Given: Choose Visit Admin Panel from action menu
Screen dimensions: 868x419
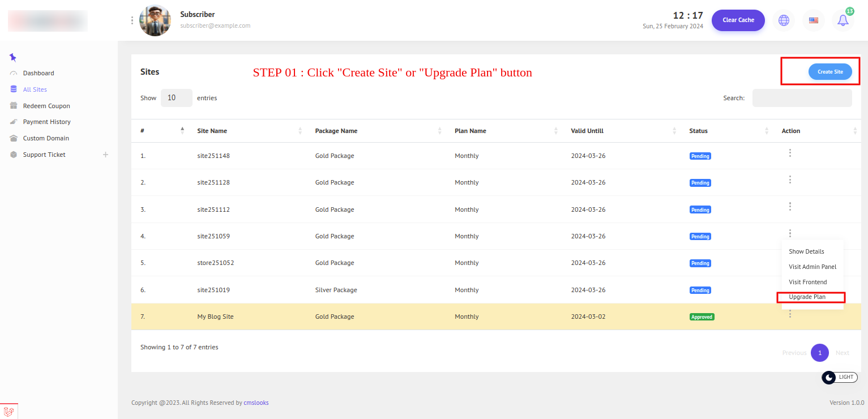Looking at the screenshot, I should 812,267.
